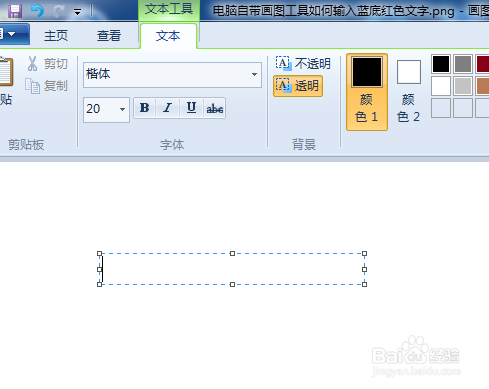Viewport: 489px width, 389px height.
Task: Click the text box bottom-right corner handle
Action: pos(364,284)
